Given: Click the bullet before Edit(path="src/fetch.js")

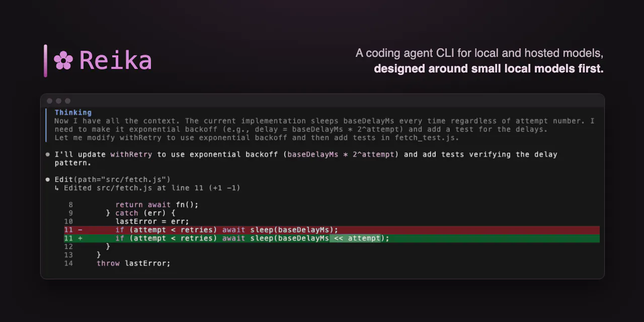Looking at the screenshot, I should [48, 180].
